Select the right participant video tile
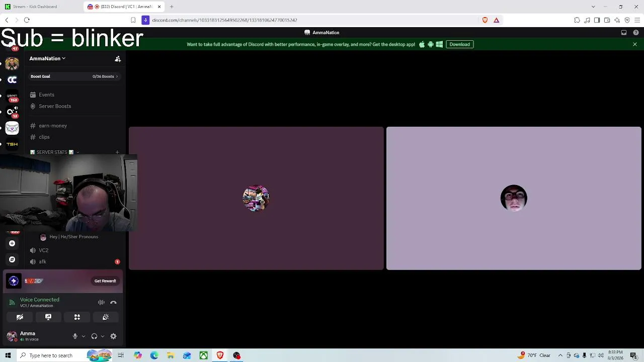The width and height of the screenshot is (644, 362). point(514,198)
